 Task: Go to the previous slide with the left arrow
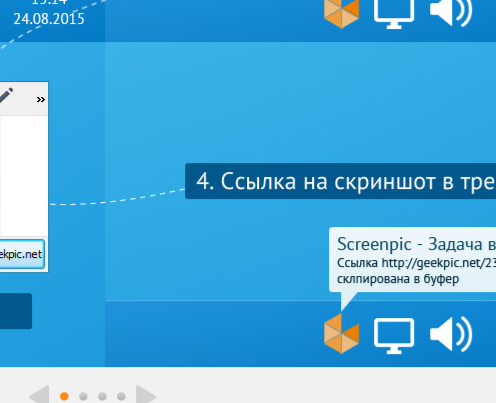40,395
